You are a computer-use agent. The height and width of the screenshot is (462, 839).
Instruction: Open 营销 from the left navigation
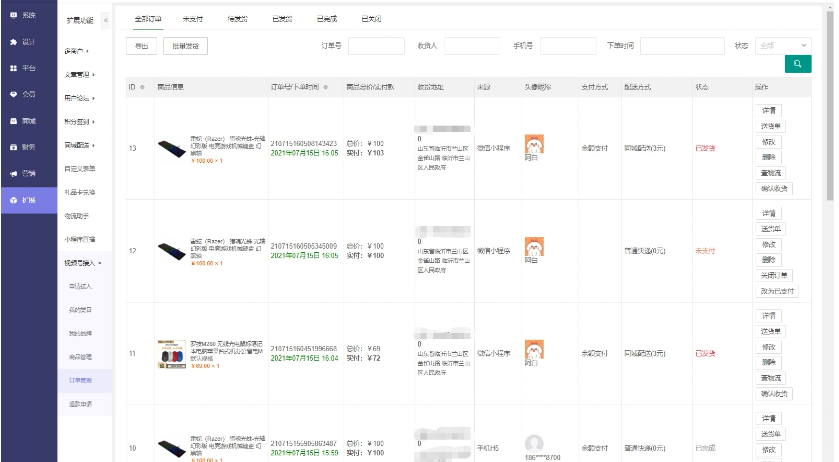point(23,172)
